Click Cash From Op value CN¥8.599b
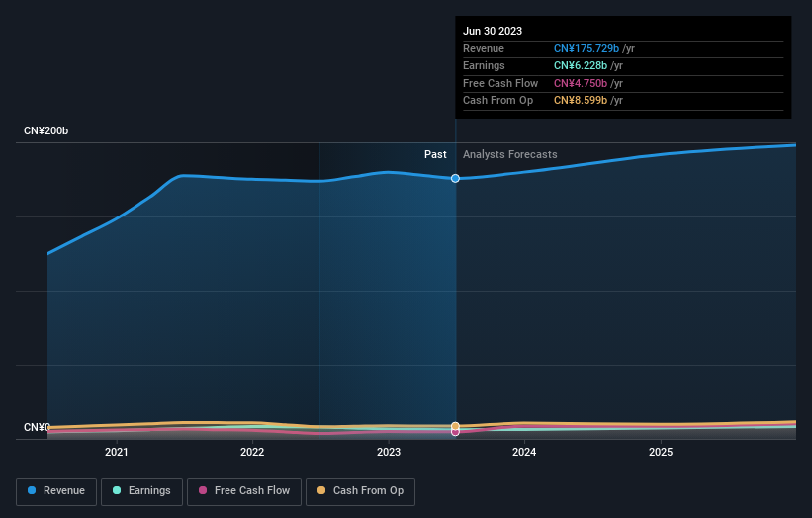 [580, 101]
